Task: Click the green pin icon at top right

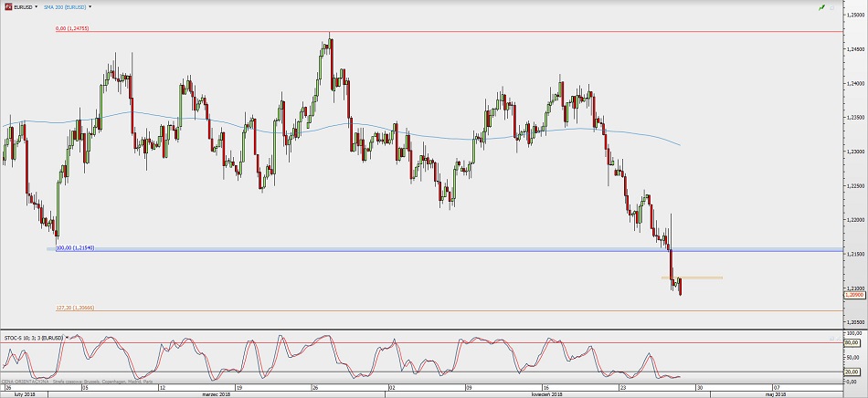Action: tap(822, 7)
